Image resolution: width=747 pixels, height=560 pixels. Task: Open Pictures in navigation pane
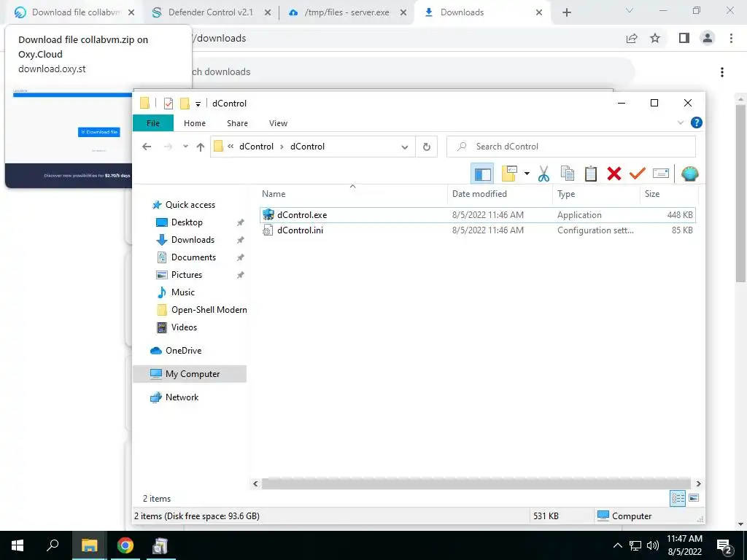[187, 275]
